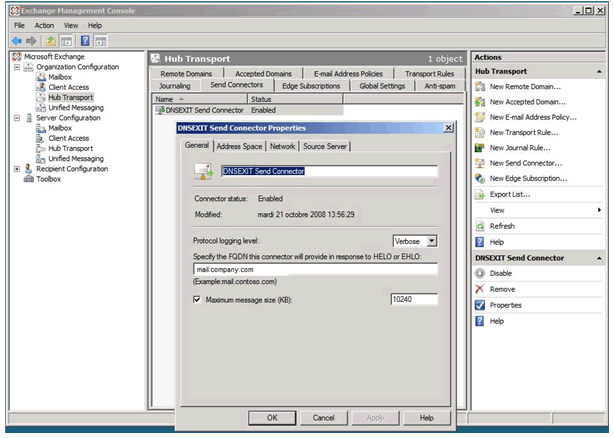Click the Export List icon
Viewport: 614px width, 438px height.
coord(480,194)
